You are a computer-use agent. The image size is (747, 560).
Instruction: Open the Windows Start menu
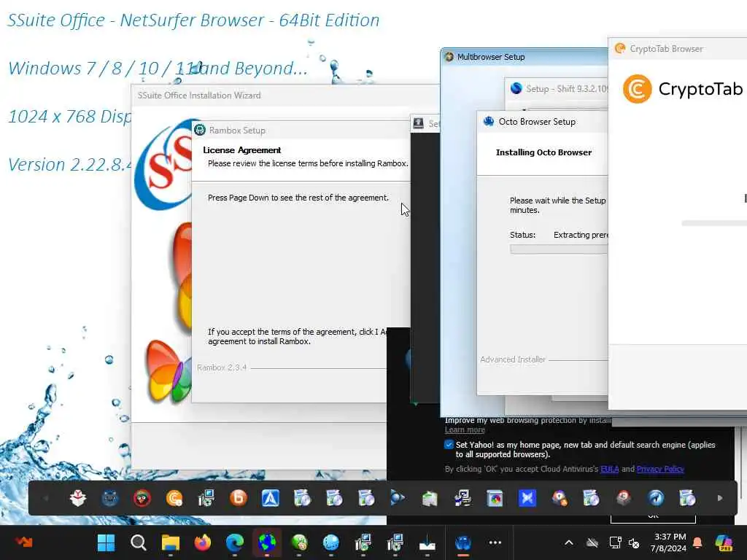click(106, 542)
